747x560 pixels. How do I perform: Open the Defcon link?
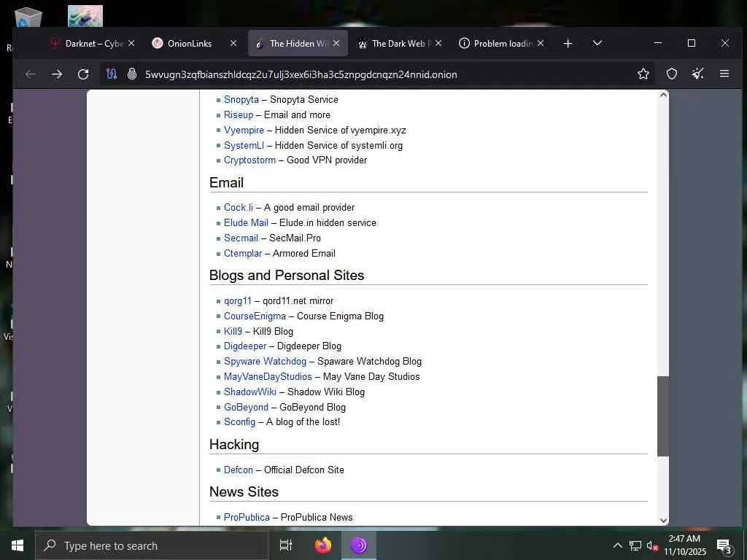click(239, 470)
